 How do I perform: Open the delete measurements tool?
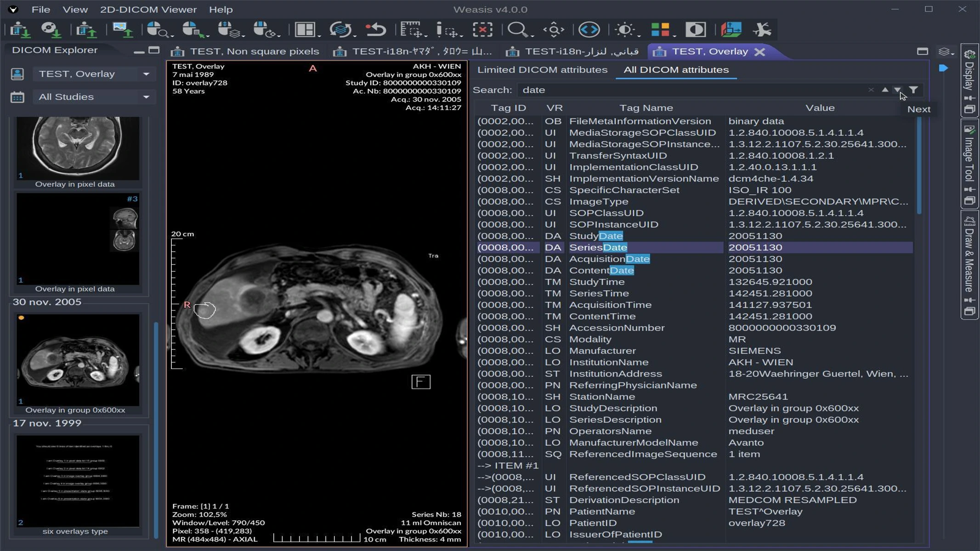482,29
